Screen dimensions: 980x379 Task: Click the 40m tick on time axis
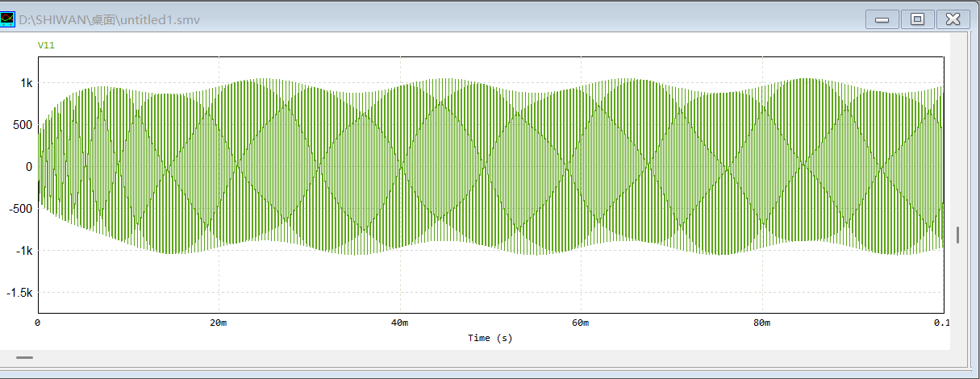(399, 323)
